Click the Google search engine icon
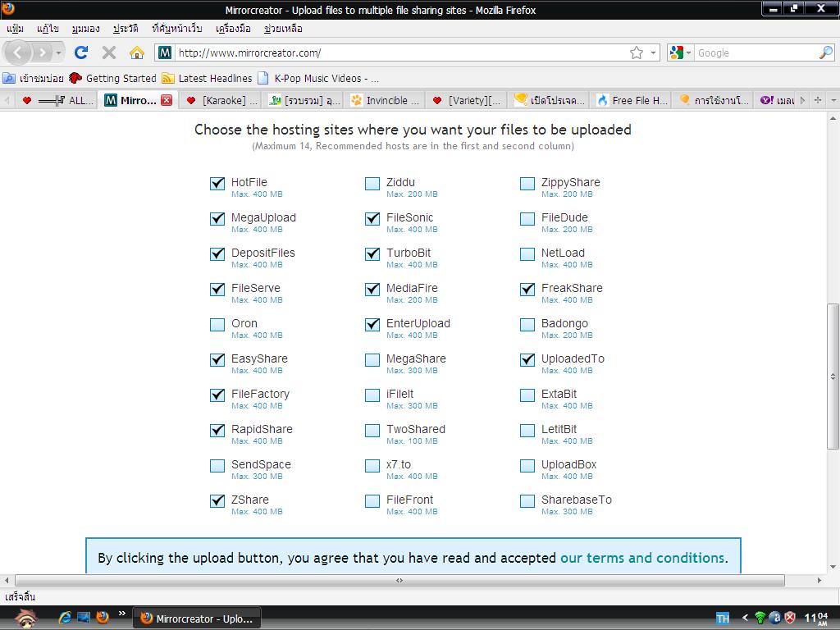This screenshot has width=840, height=630. pyautogui.click(x=677, y=52)
